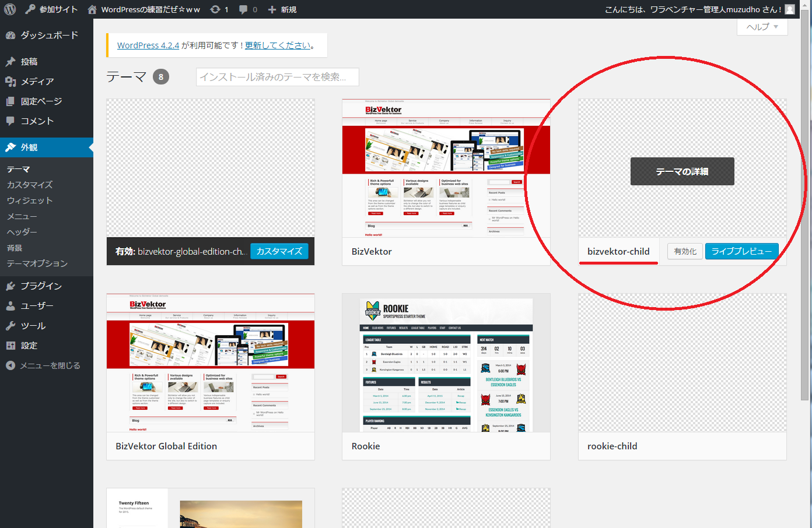The width and height of the screenshot is (812, 528).
Task: Collapse menu with メニューを閉じる arrow icon
Action: pos(10,365)
